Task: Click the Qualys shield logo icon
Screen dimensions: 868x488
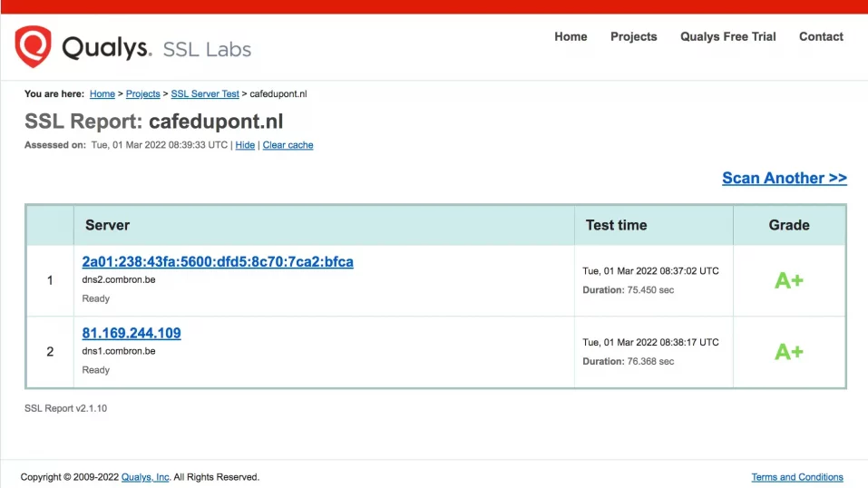Action: click(34, 46)
